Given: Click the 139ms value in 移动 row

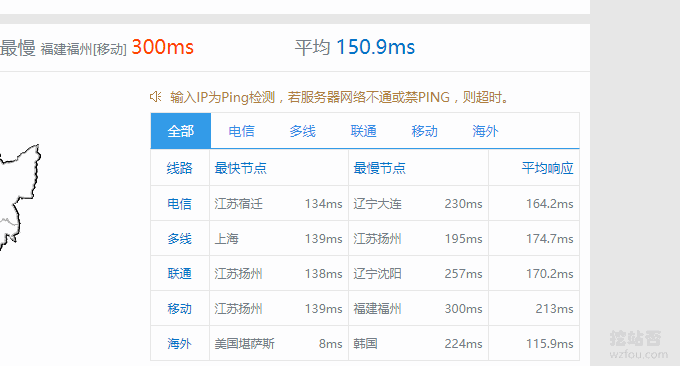Looking at the screenshot, I should coord(324,309).
